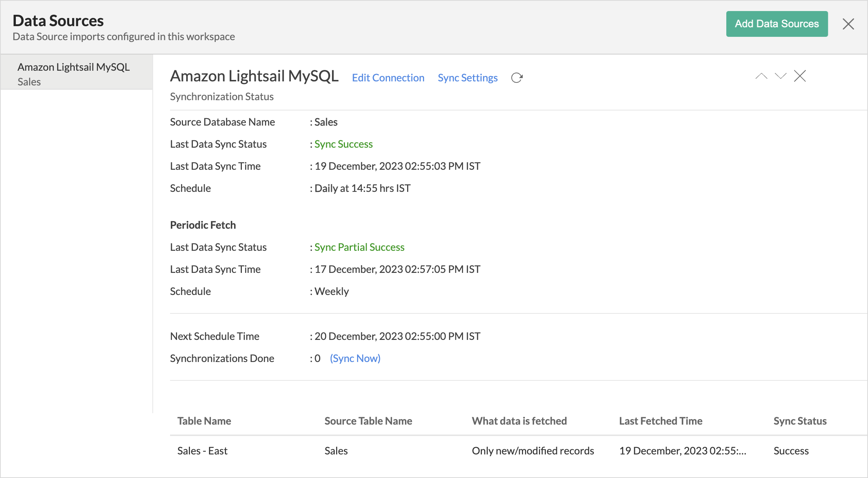868x478 pixels.
Task: Click the Table Name column header
Action: point(204,421)
